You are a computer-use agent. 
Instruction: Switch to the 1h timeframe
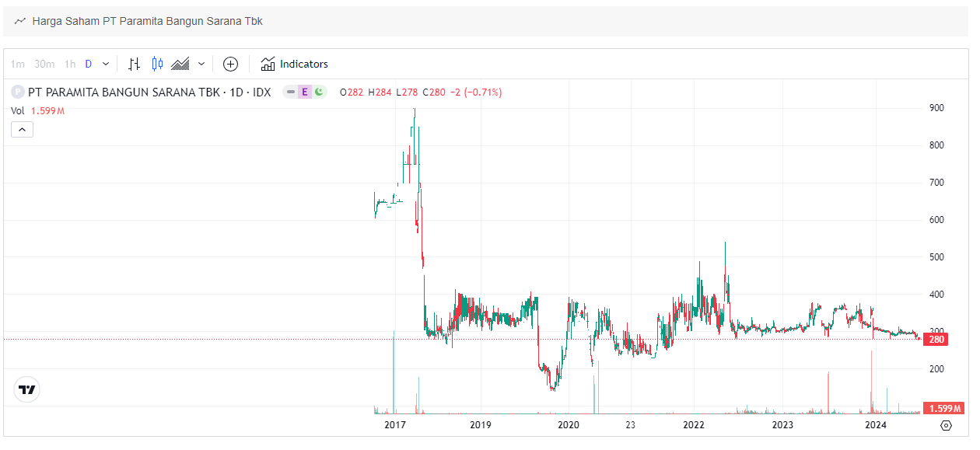point(68,64)
